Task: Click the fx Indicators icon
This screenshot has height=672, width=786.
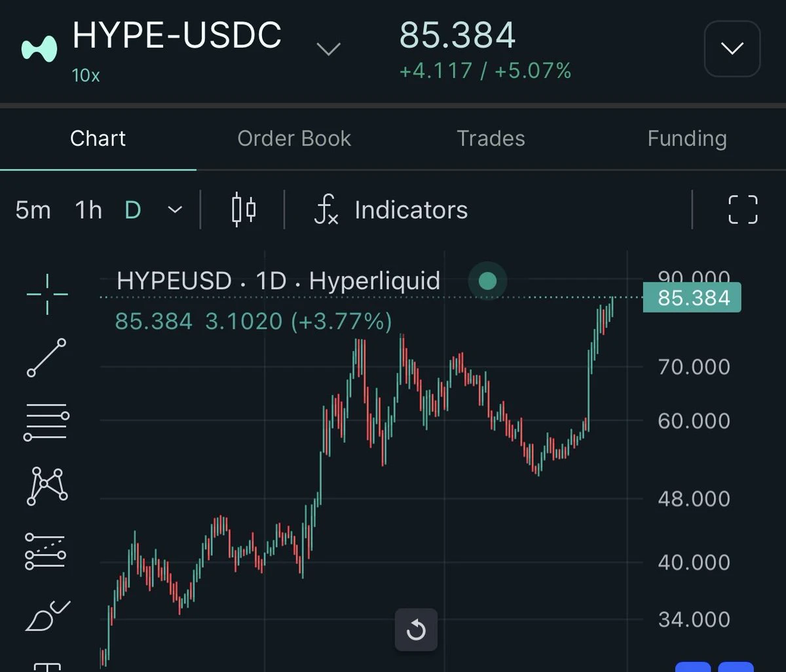Action: (x=326, y=210)
